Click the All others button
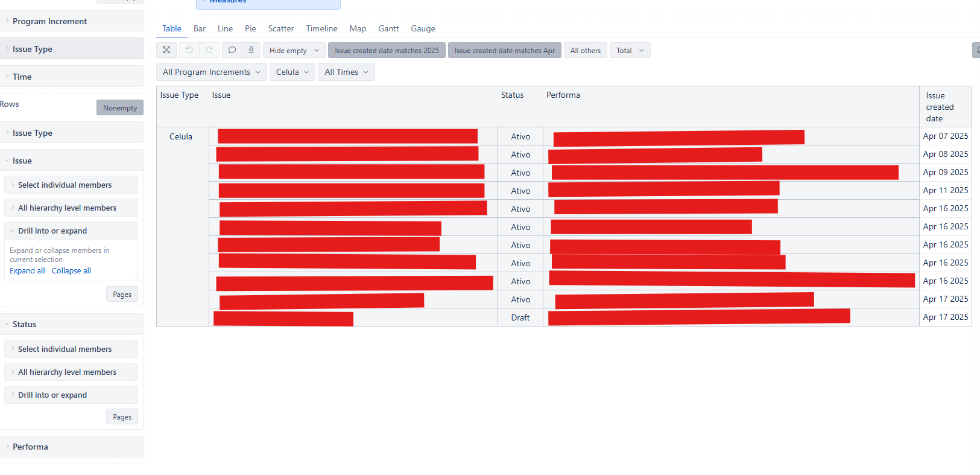Image resolution: width=980 pixels, height=475 pixels. [x=586, y=50]
